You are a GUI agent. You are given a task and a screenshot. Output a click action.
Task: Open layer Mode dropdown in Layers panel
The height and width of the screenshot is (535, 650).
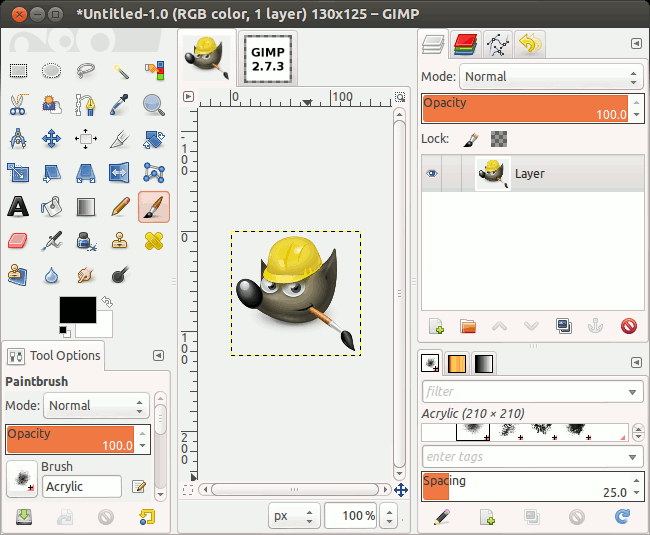coord(551,77)
